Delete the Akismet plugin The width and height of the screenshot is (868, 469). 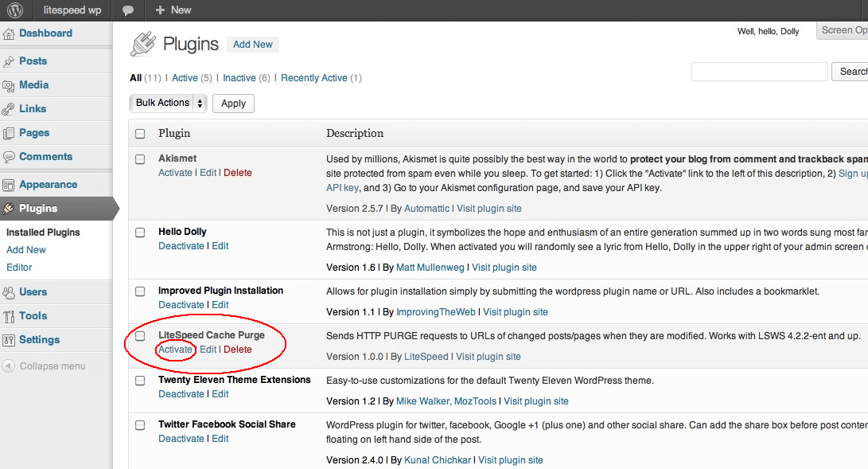coord(237,172)
